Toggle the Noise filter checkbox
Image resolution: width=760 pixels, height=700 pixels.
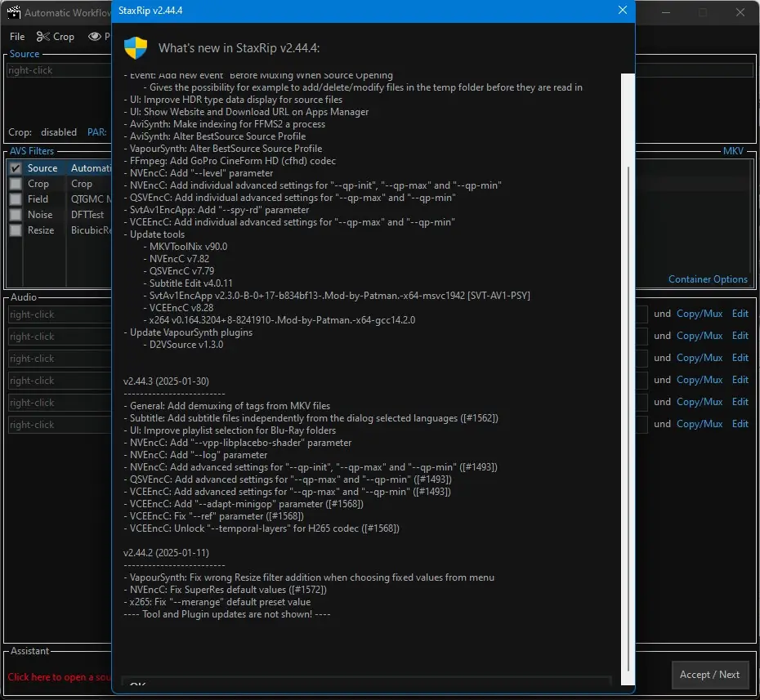(x=16, y=215)
